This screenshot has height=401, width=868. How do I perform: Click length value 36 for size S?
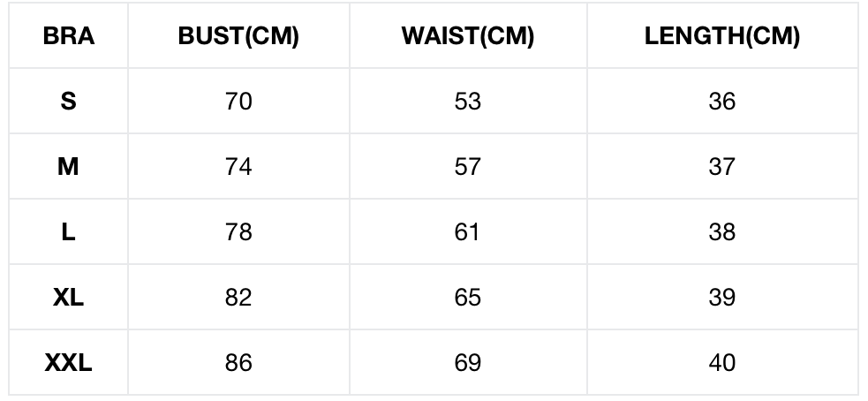pos(721,102)
